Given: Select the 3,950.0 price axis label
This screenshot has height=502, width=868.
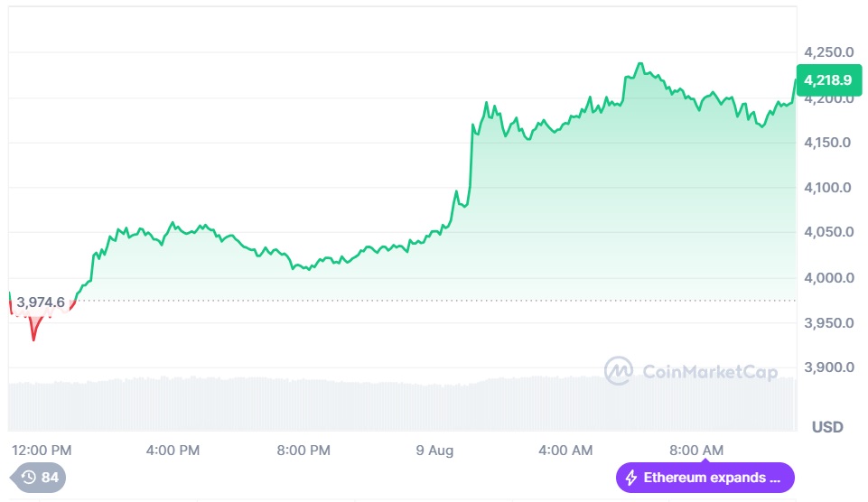Looking at the screenshot, I should 828,322.
